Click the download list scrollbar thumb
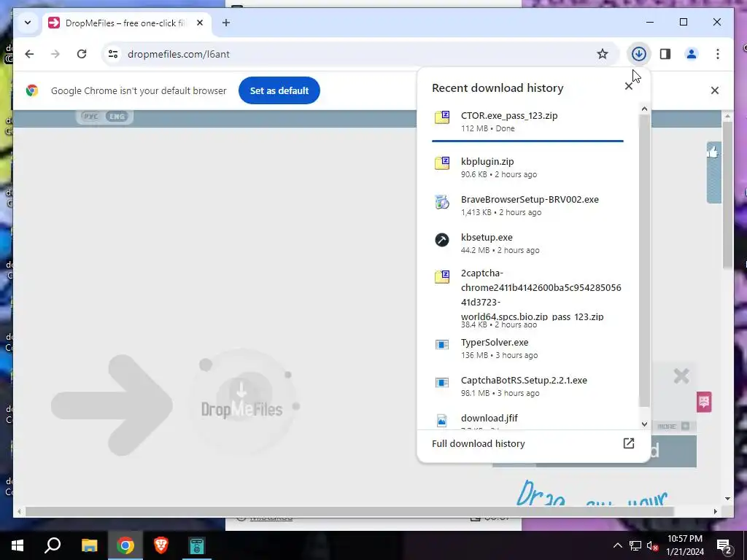The image size is (747, 560). [x=644, y=260]
